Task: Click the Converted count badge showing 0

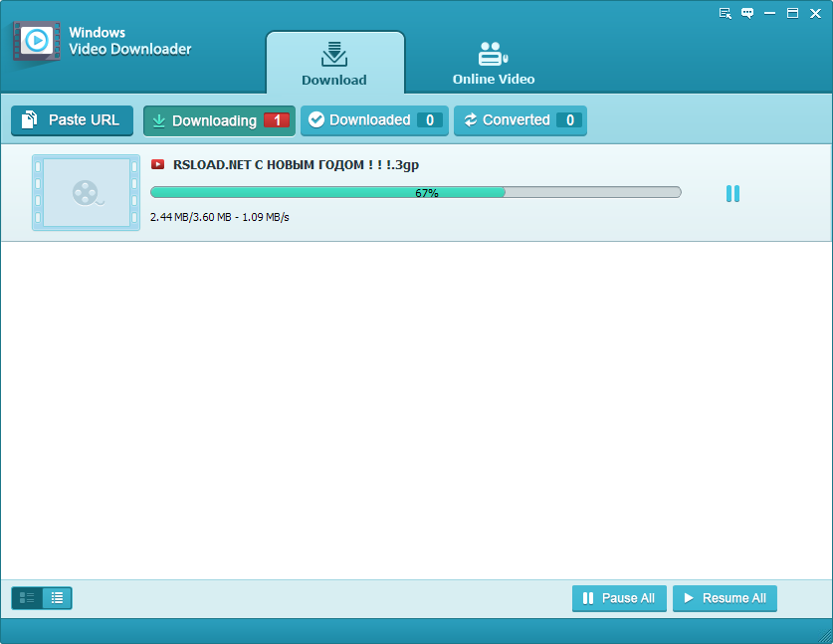Action: click(569, 120)
